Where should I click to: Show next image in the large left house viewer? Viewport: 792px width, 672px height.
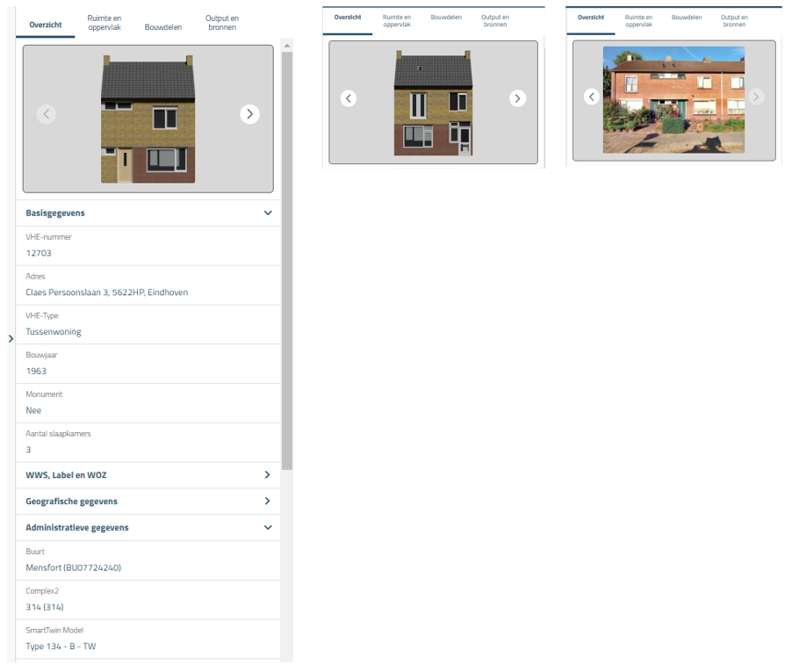tap(249, 113)
